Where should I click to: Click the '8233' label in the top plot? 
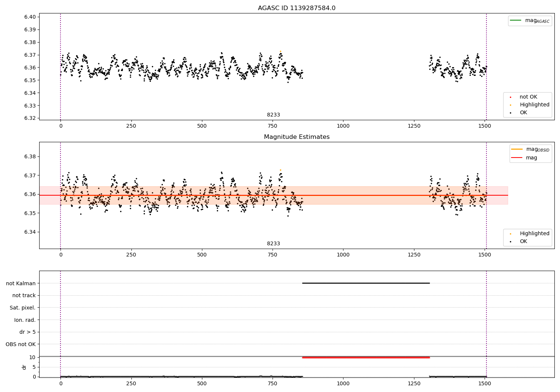(x=273, y=115)
